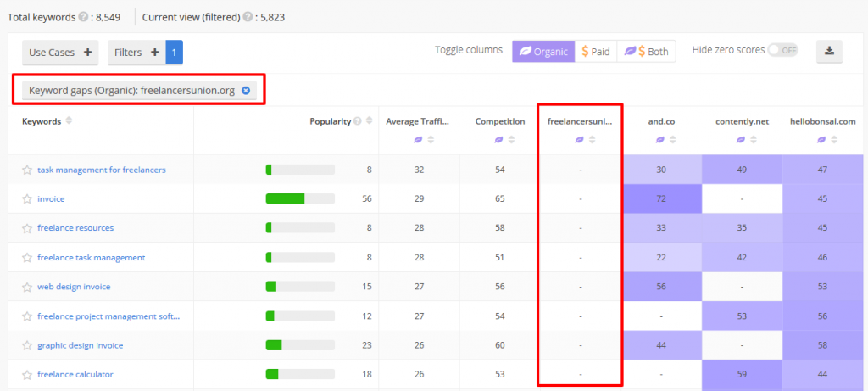
Task: Expand the Use Cases menu
Action: (x=60, y=53)
